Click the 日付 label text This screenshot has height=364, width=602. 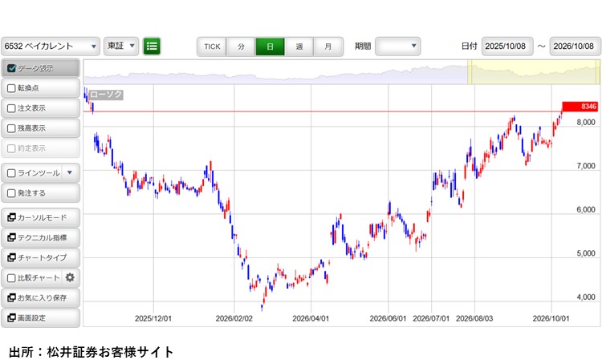click(470, 47)
